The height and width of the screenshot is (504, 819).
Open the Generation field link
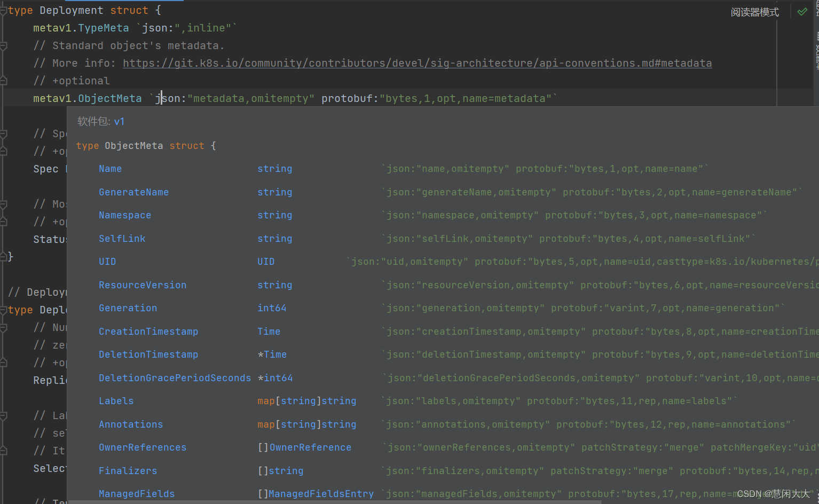coord(128,308)
